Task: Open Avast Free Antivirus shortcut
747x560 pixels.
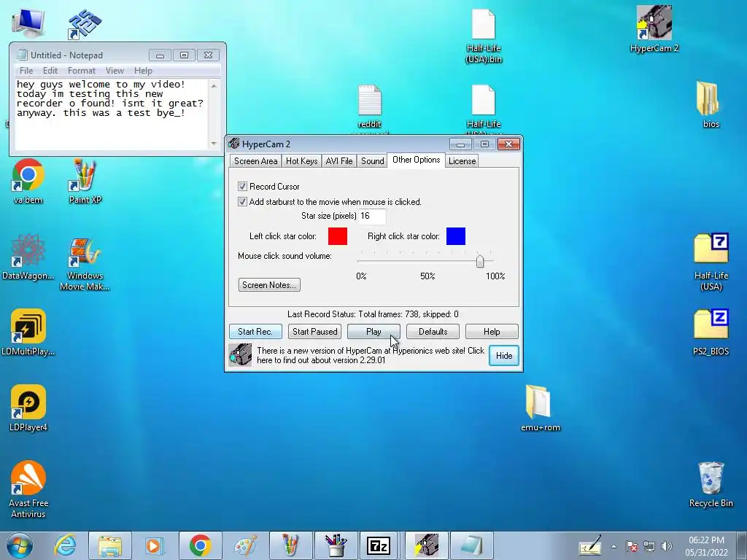Action: [x=28, y=489]
